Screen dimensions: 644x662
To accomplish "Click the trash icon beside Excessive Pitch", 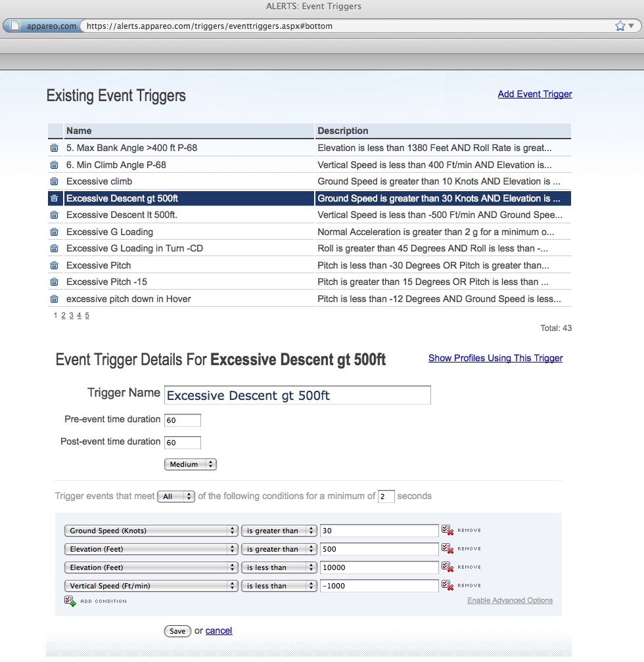I will coord(55,265).
